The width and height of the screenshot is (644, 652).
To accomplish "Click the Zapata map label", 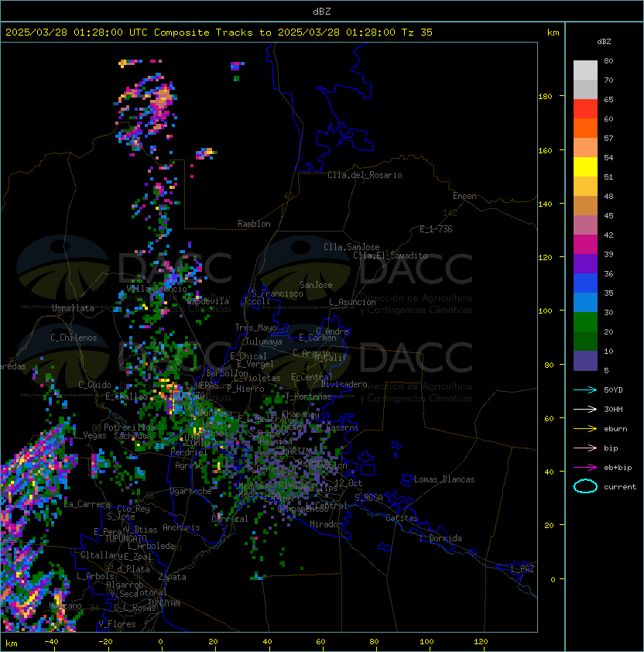I will point(172,577).
